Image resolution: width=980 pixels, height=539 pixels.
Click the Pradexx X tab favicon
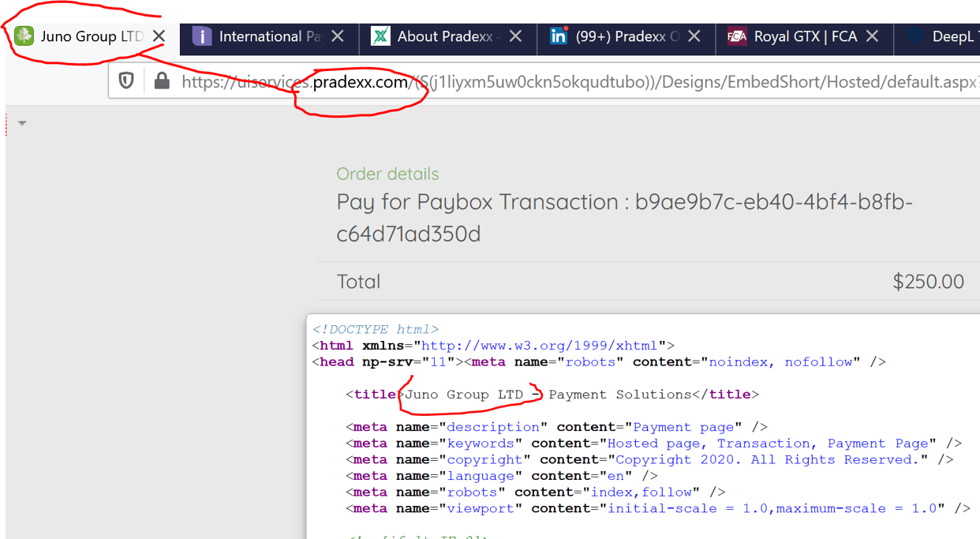click(x=380, y=36)
